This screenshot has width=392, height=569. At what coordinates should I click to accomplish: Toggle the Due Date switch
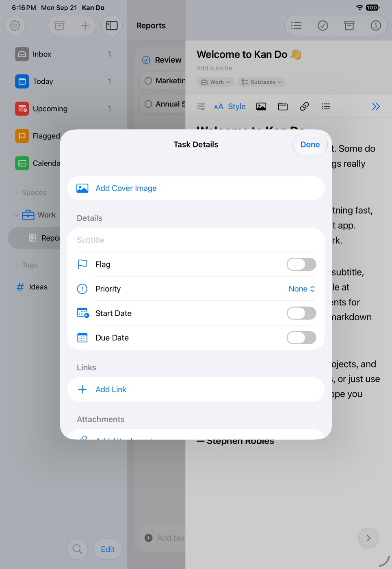(301, 338)
